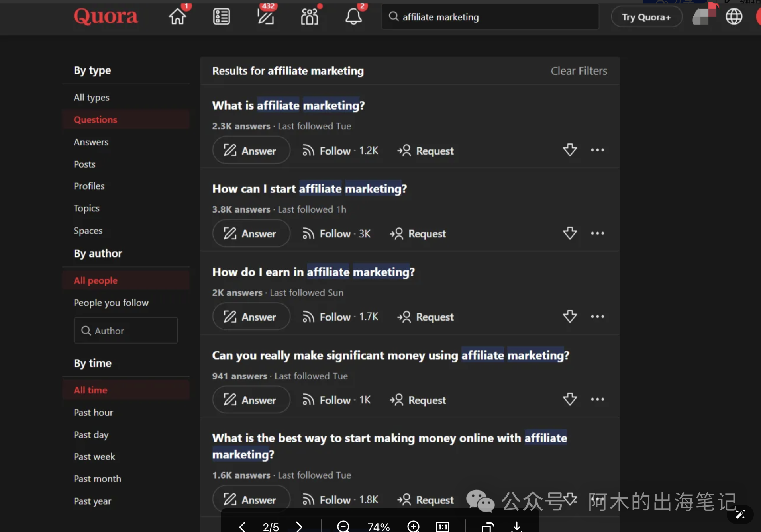Open more options for 'What is affiliate marketing?'

point(597,150)
